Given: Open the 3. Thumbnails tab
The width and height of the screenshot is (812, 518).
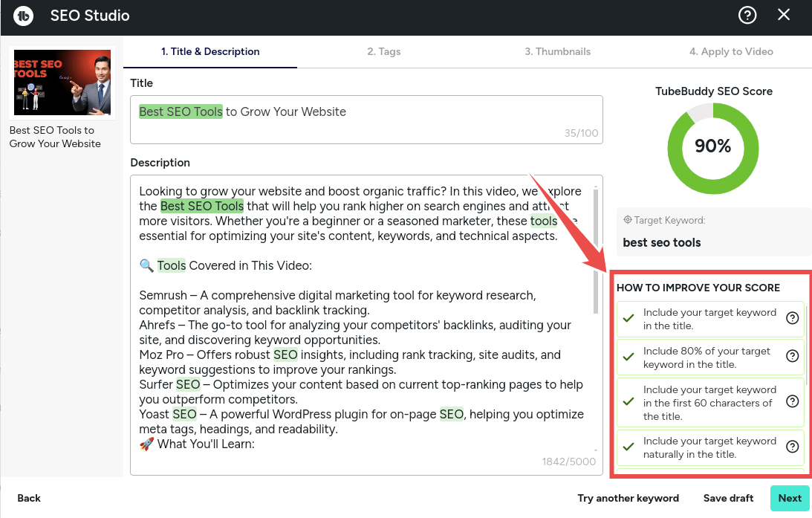Looking at the screenshot, I should [557, 52].
